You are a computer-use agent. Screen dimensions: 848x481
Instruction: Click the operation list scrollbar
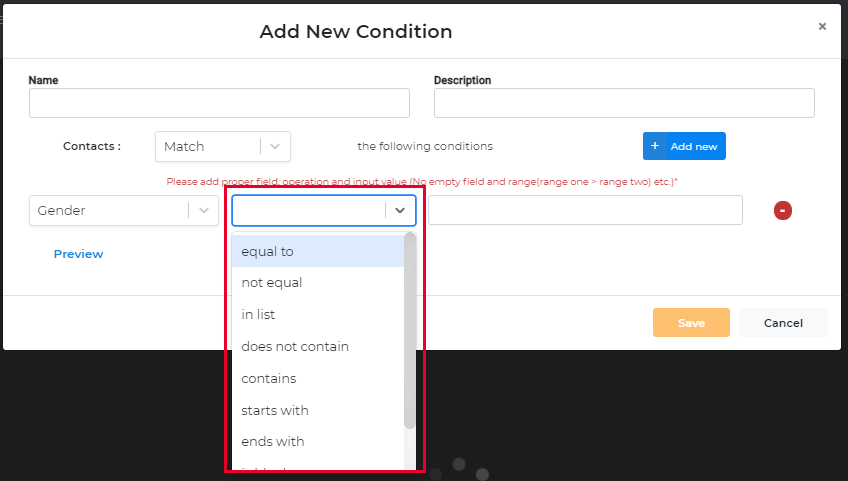pyautogui.click(x=410, y=330)
